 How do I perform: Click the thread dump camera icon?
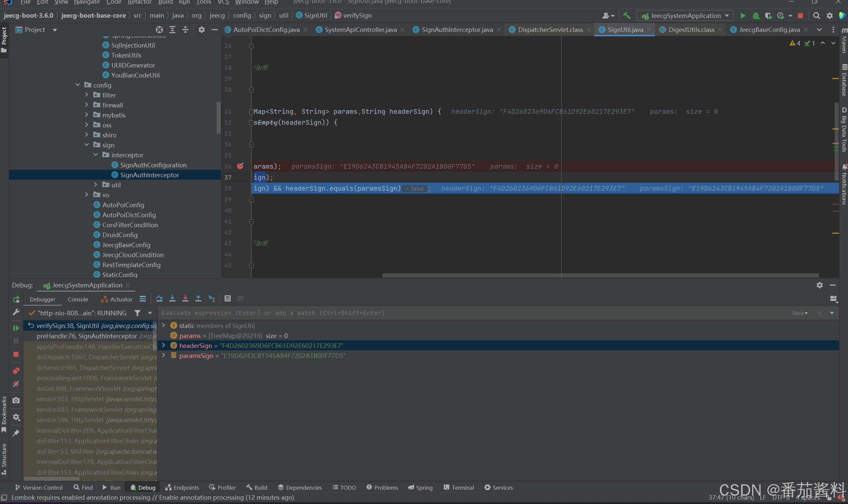[x=16, y=401]
